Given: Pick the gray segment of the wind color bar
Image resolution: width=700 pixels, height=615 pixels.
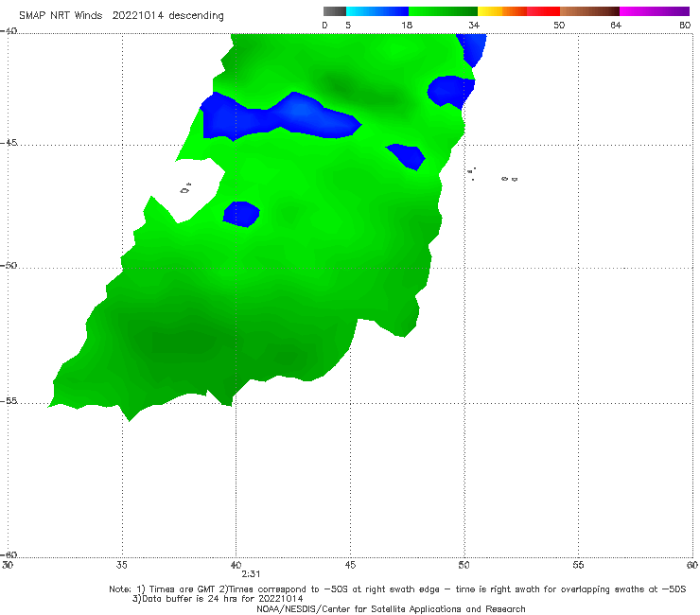Looking at the screenshot, I should pyautogui.click(x=335, y=11).
